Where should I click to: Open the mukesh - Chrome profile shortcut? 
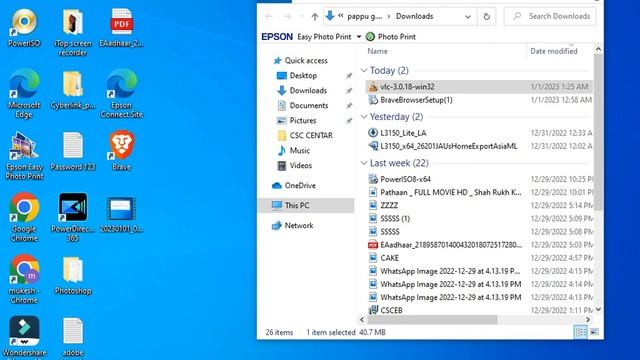pyautogui.click(x=24, y=279)
